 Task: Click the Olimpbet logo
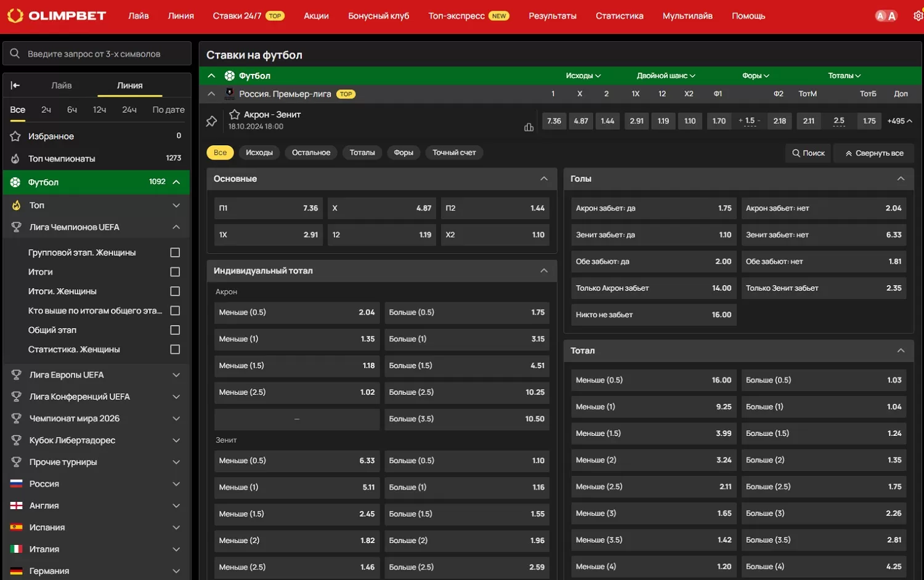click(57, 15)
